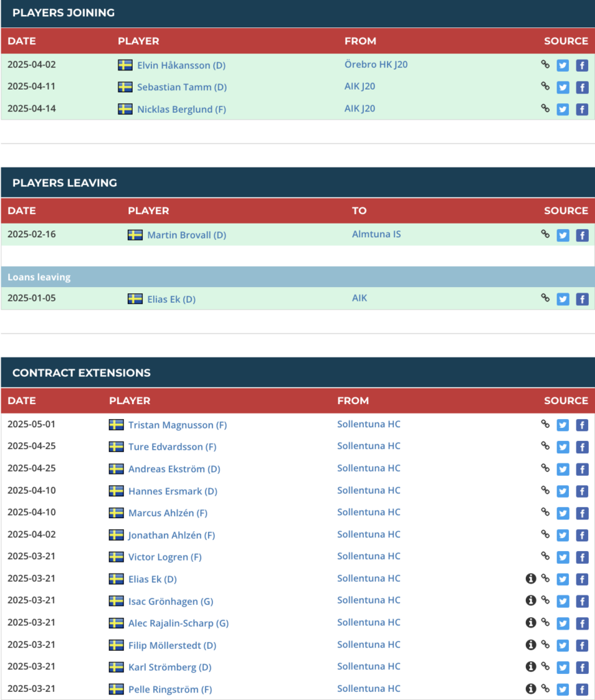Click the Players Leaving section heading

point(65,183)
